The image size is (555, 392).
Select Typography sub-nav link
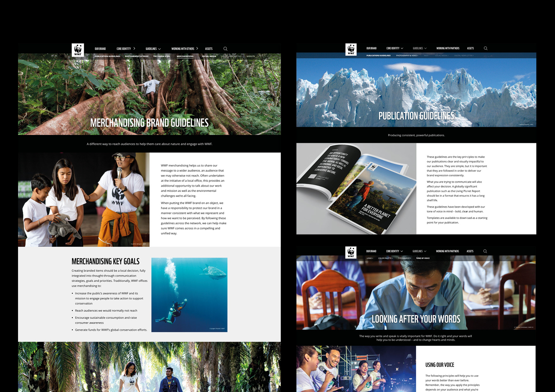pos(405,258)
